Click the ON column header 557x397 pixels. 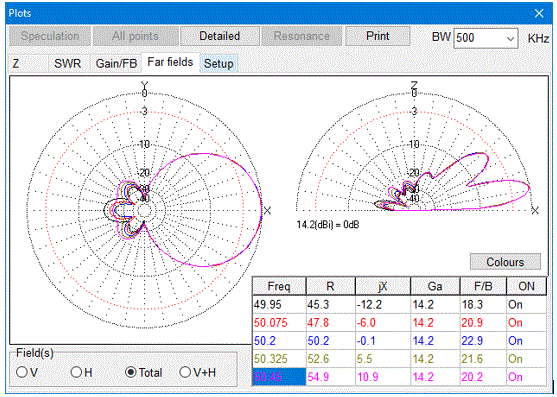(526, 286)
